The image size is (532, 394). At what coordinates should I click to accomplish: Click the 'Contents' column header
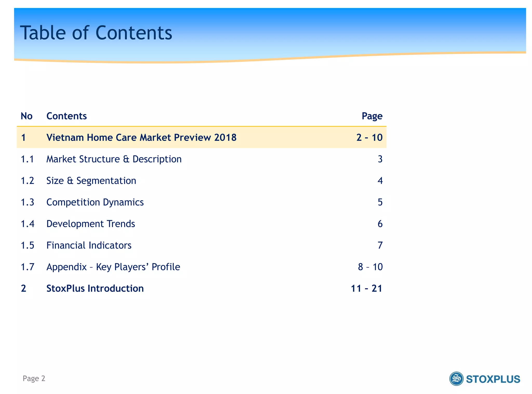tap(66, 116)
